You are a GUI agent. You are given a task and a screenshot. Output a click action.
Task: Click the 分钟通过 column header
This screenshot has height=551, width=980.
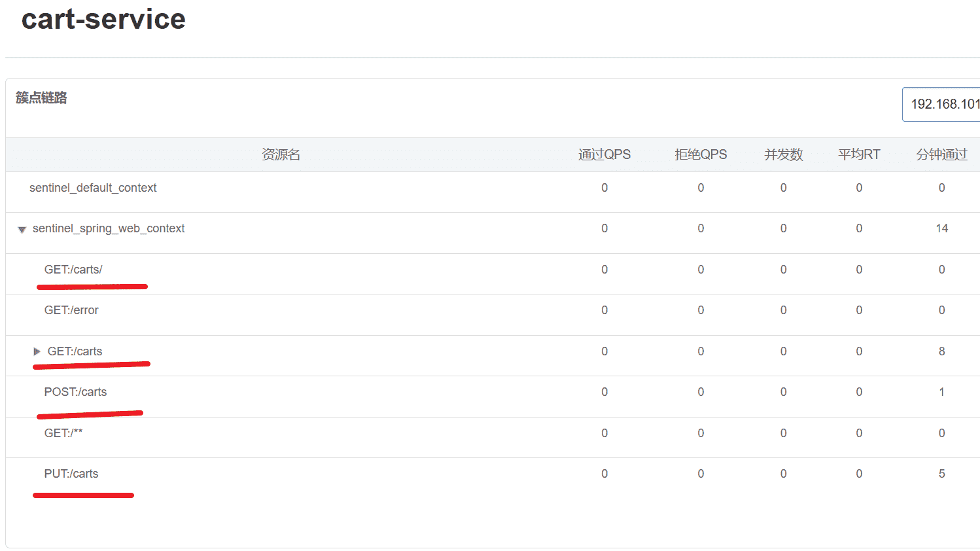tap(941, 154)
